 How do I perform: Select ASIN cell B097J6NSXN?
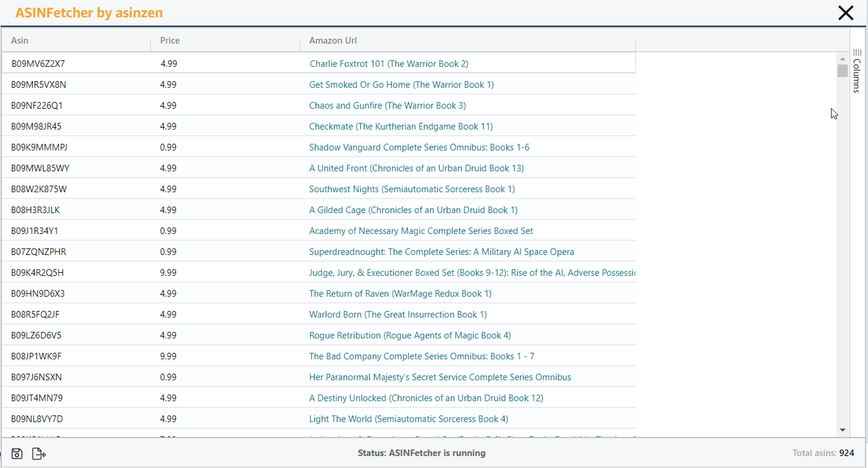(36, 377)
